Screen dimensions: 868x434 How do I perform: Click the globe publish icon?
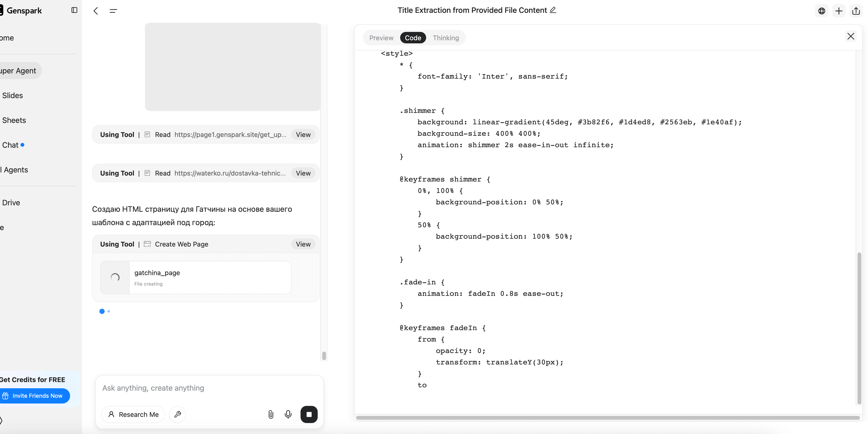click(822, 11)
